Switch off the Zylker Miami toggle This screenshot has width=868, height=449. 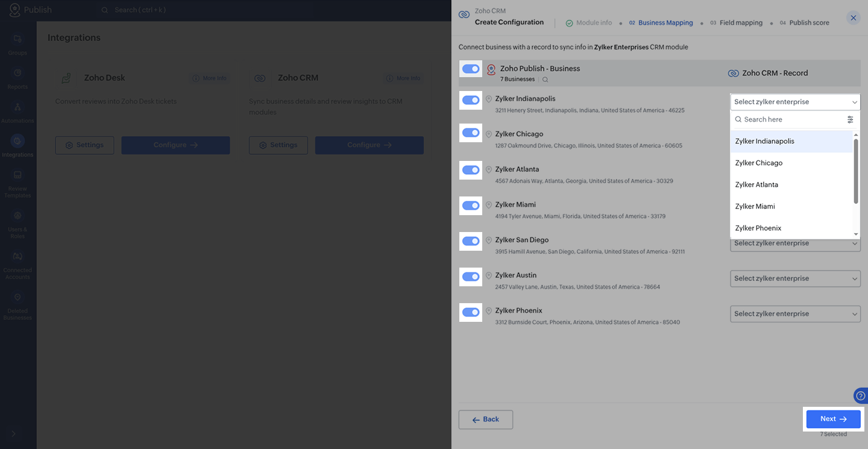click(x=471, y=206)
